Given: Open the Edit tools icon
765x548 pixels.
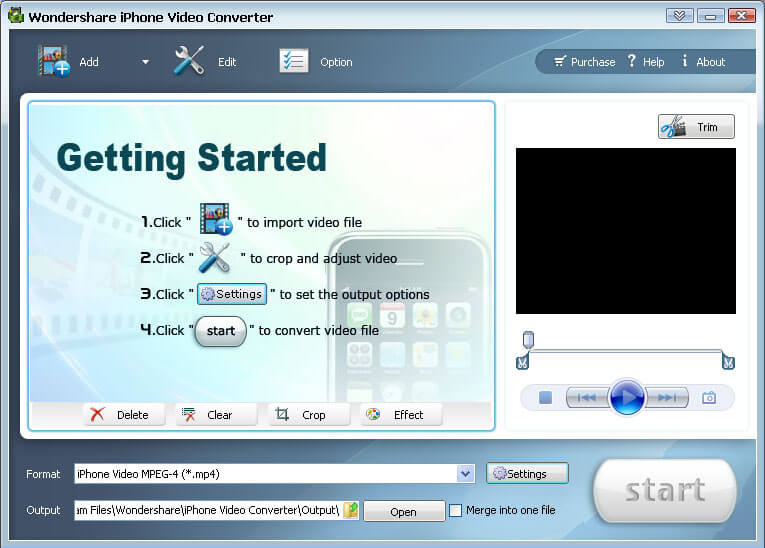Looking at the screenshot, I should pos(189,61).
